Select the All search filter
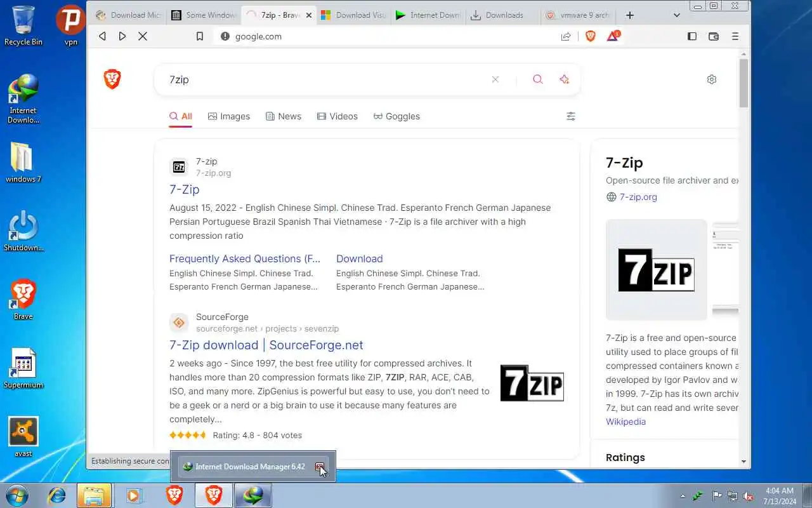 (x=181, y=116)
